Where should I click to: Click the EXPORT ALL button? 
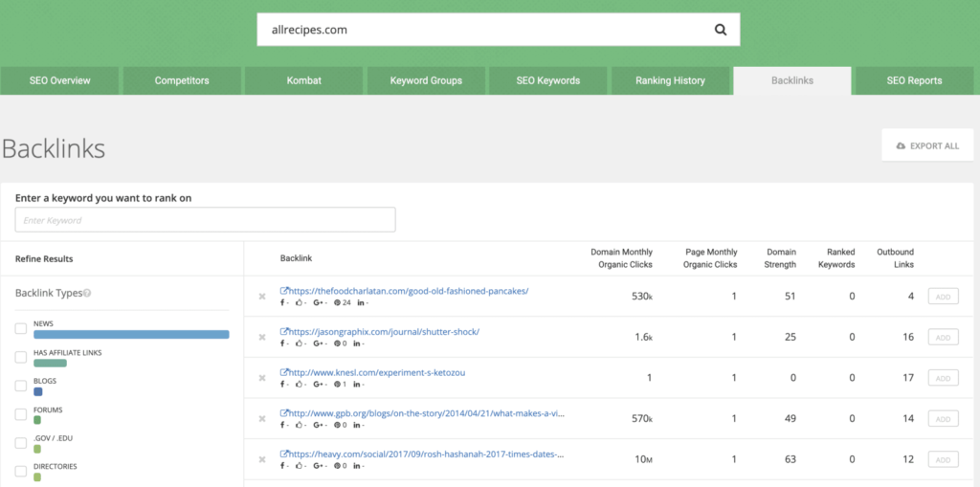(x=927, y=145)
